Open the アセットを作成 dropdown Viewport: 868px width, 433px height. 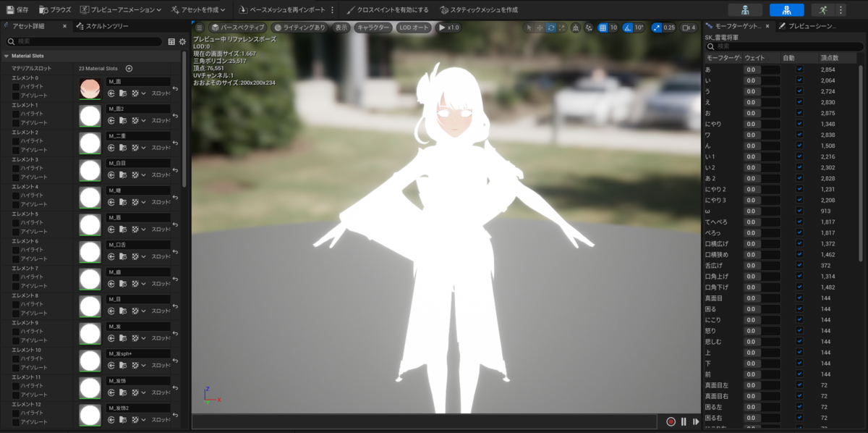click(x=198, y=10)
